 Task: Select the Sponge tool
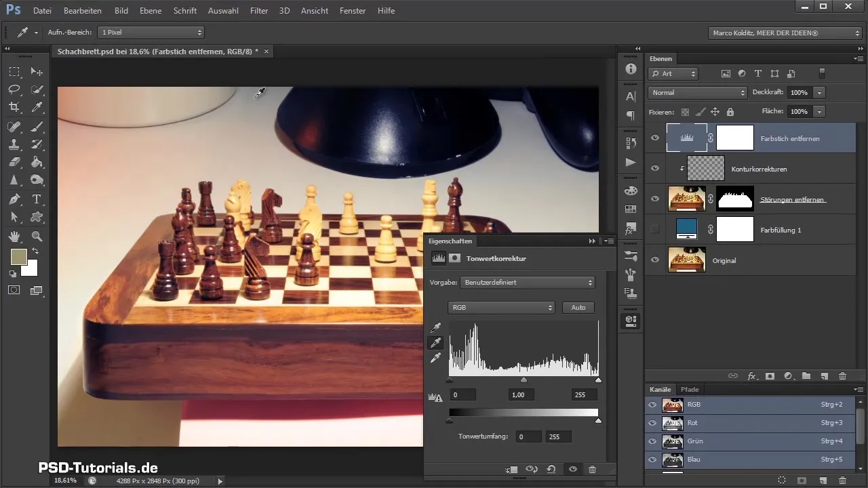[37, 180]
